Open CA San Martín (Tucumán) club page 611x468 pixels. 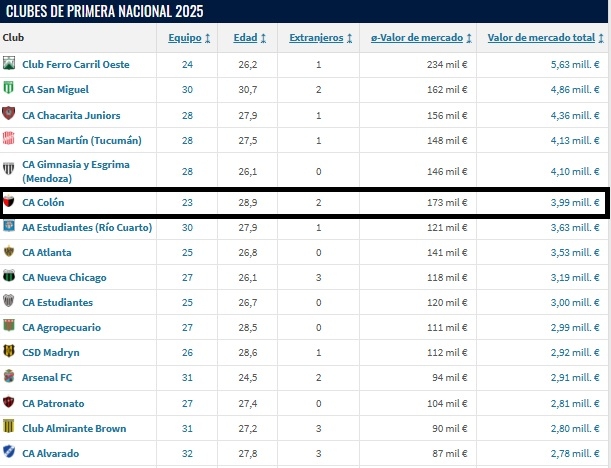82,140
